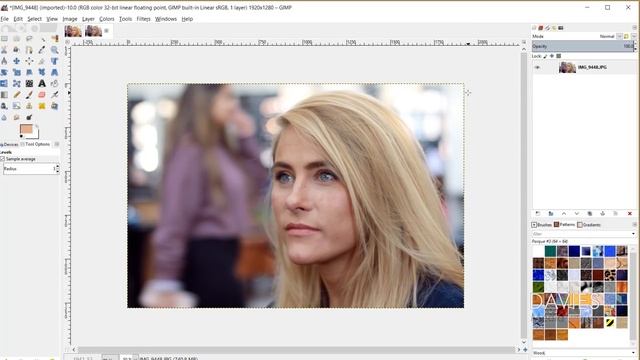Select the Heal tool
640x360 pixels.
click(x=42, y=106)
